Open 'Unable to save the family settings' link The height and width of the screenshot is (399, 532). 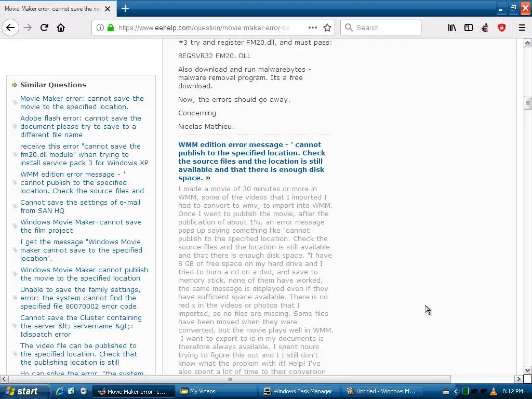(x=80, y=298)
